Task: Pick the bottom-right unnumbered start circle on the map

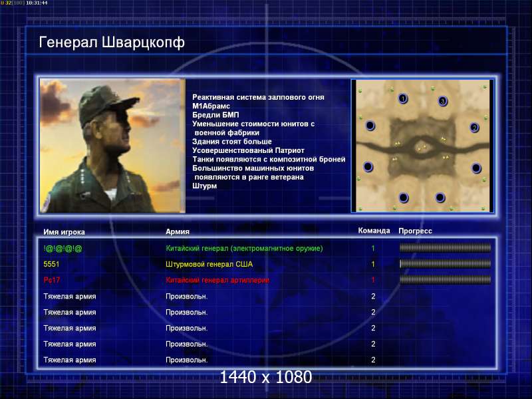Action: tap(440, 197)
